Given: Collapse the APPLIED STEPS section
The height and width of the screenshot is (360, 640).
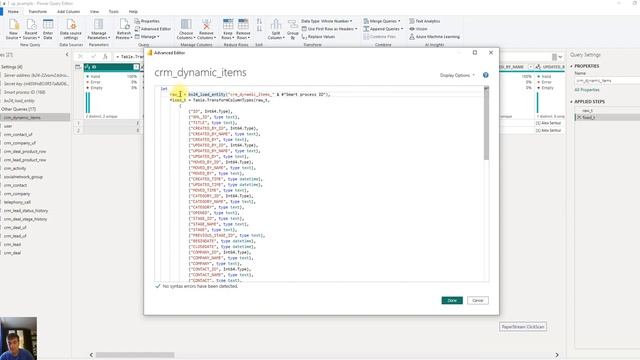Looking at the screenshot, I should pos(571,102).
